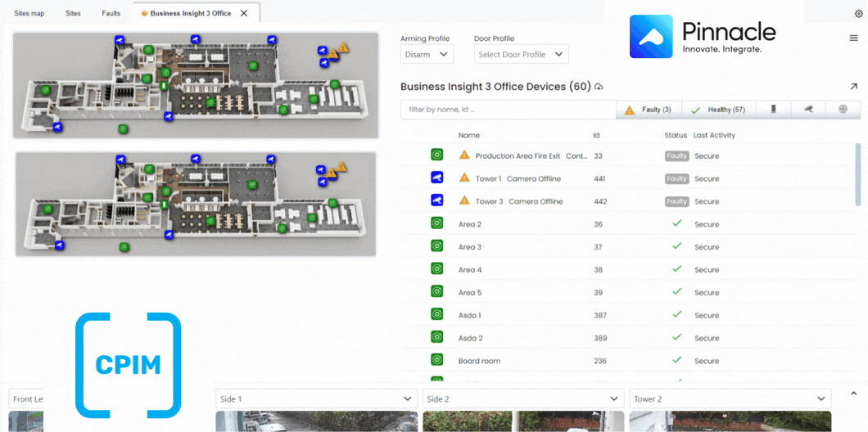Click the Id value 236
The width and height of the screenshot is (868, 432).
[x=600, y=361]
